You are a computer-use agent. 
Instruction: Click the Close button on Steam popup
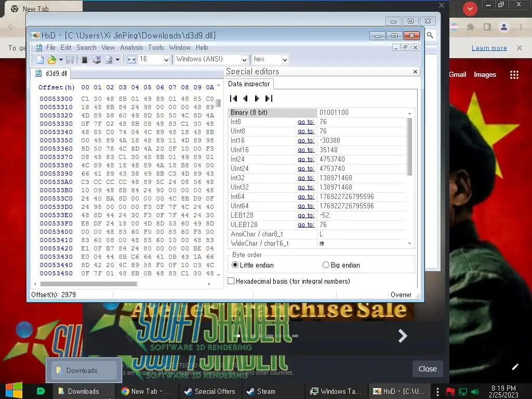428,369
